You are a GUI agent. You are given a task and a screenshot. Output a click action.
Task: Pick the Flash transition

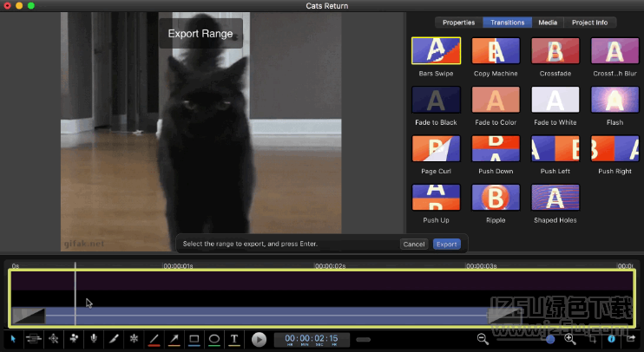point(614,100)
